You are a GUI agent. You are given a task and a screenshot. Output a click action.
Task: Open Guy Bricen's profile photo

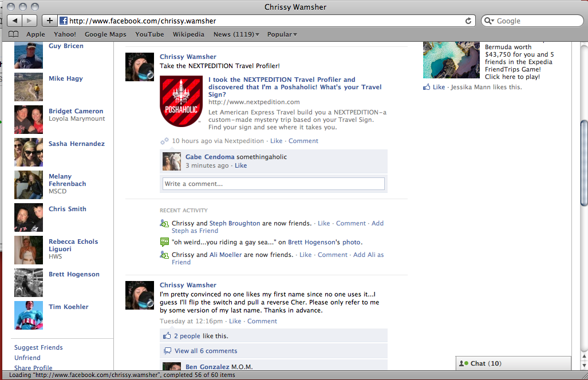pyautogui.click(x=29, y=55)
